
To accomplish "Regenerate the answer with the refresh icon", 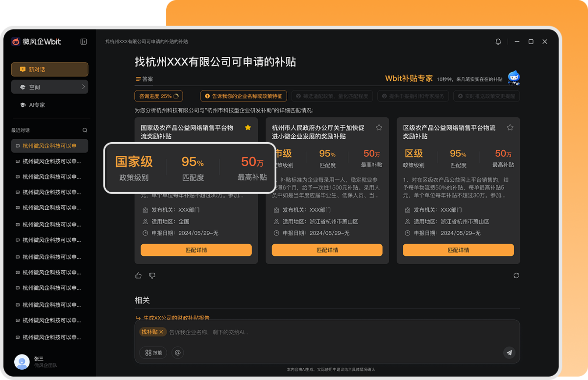I will click(x=516, y=275).
